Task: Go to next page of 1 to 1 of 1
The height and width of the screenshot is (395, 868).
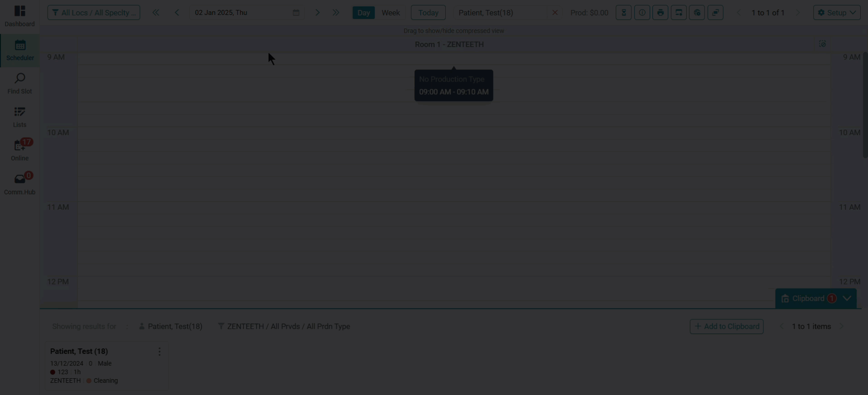Action: tap(798, 13)
